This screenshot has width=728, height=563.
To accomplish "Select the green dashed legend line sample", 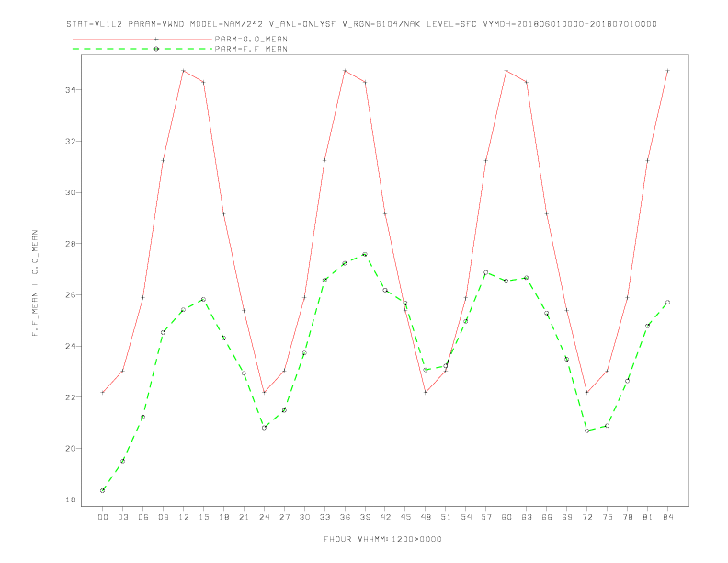I will (x=142, y=49).
